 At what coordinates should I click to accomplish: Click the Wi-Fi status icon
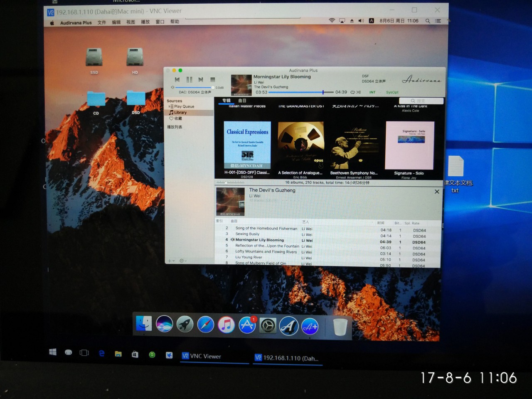coord(332,20)
